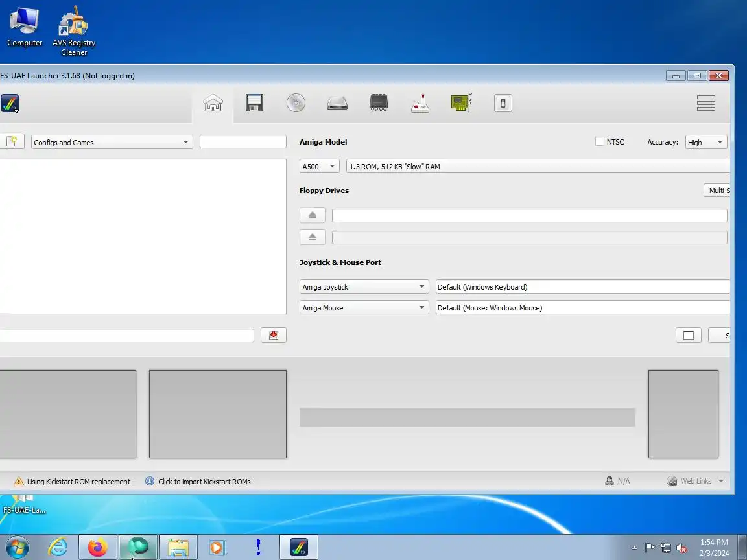Switch to the Main Configuration home tab
The image size is (747, 560).
[213, 103]
